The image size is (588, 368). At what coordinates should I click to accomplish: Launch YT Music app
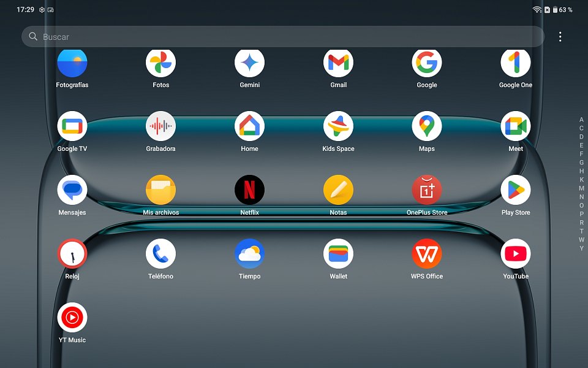(72, 318)
